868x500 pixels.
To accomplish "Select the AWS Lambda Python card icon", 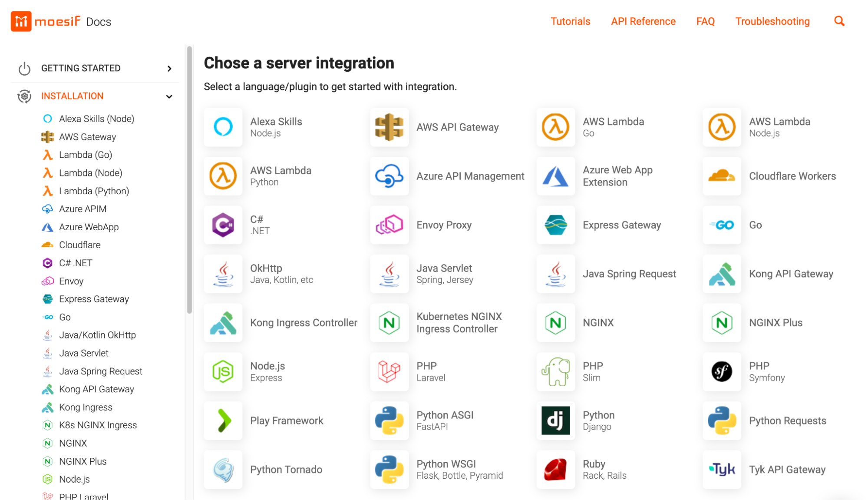I will pos(223,176).
